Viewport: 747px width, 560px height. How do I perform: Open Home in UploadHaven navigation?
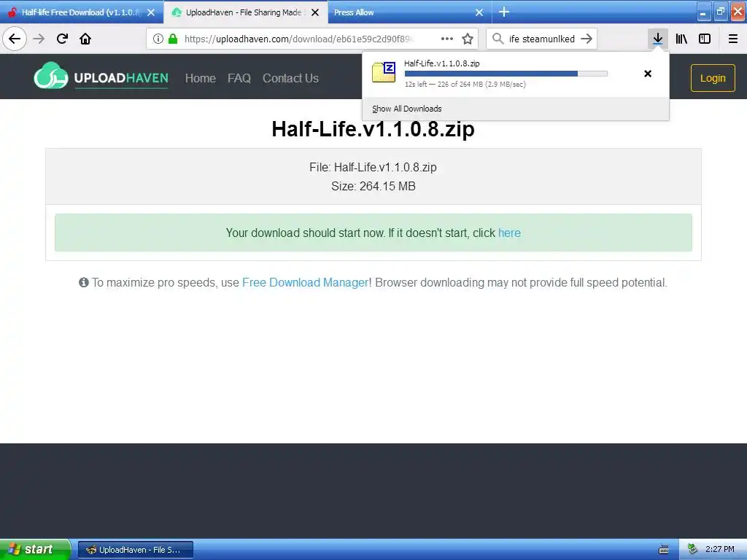tap(201, 78)
